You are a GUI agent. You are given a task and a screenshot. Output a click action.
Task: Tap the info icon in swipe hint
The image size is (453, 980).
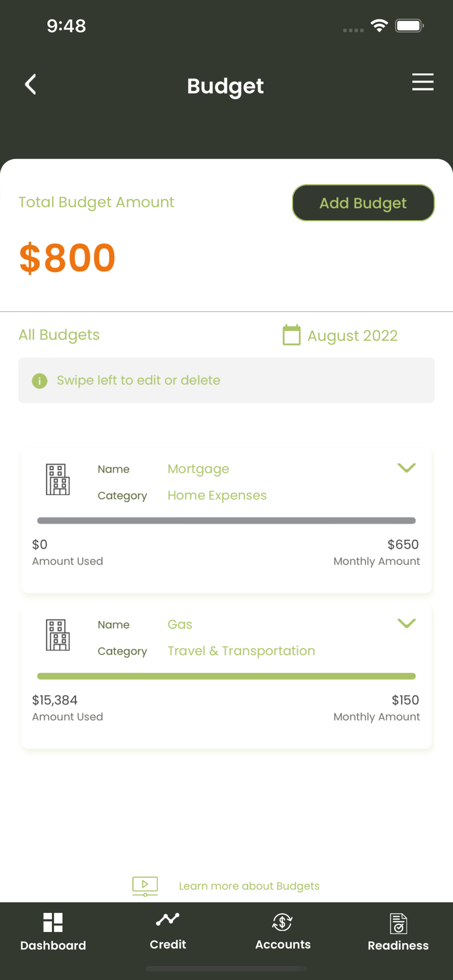pyautogui.click(x=40, y=381)
